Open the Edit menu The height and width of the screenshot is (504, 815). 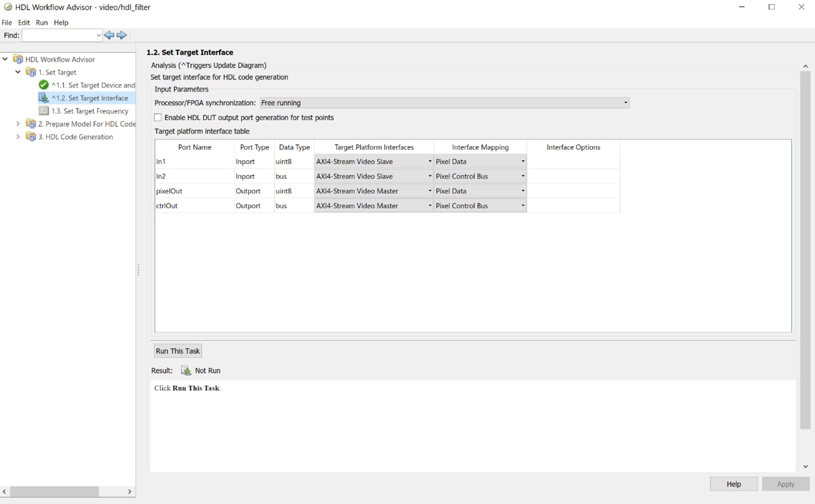tap(24, 22)
